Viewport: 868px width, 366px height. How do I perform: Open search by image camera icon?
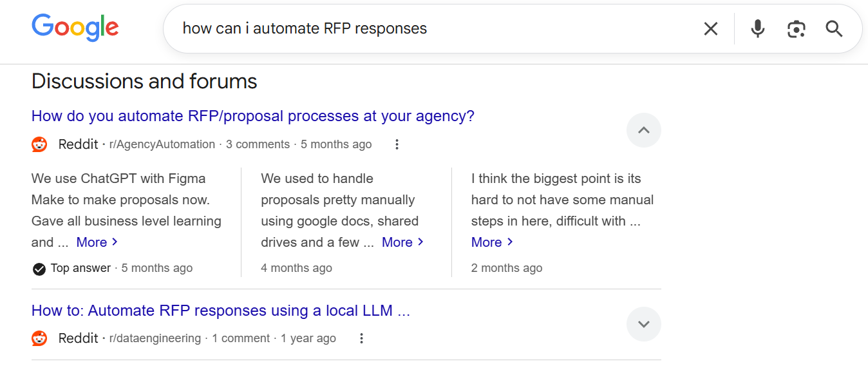tap(797, 28)
